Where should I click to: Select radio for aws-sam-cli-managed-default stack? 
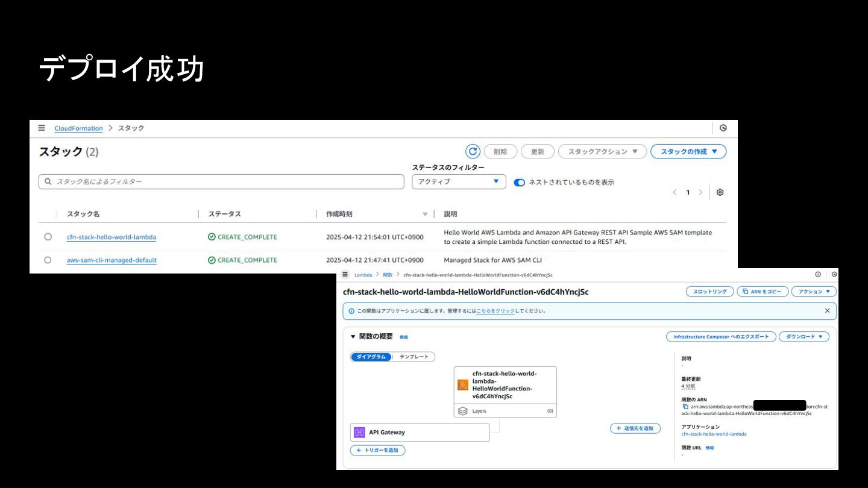pyautogui.click(x=48, y=260)
